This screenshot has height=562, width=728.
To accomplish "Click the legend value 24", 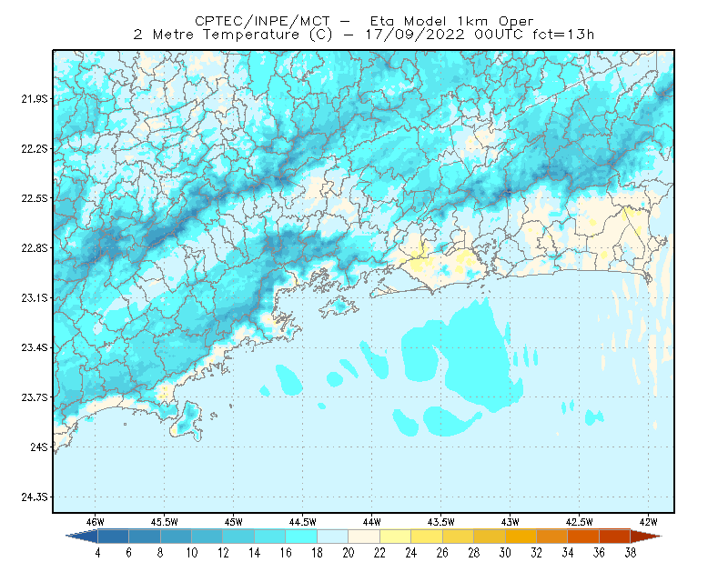I will 411,553.
